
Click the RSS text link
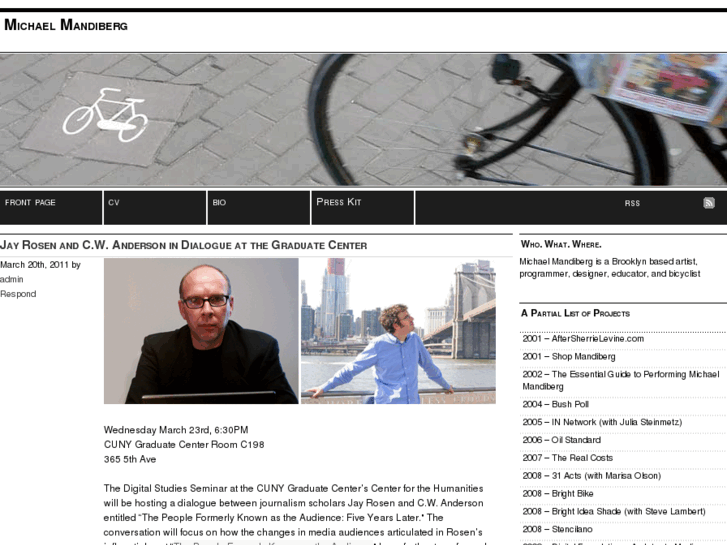click(632, 203)
